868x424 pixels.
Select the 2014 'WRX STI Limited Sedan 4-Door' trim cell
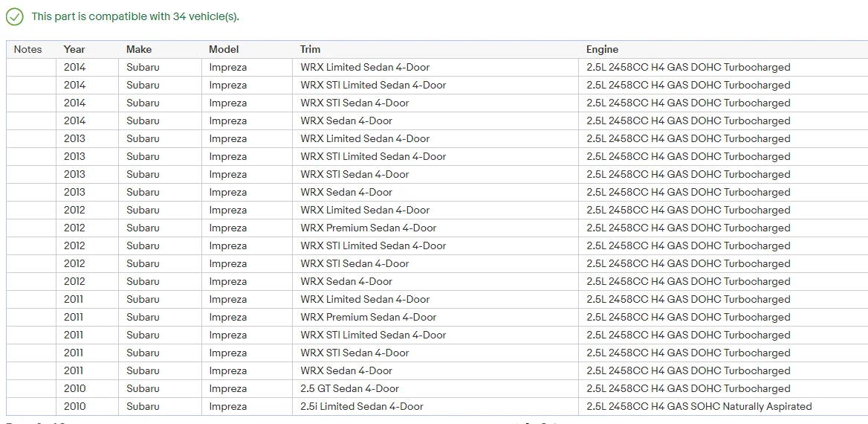pyautogui.click(x=435, y=86)
